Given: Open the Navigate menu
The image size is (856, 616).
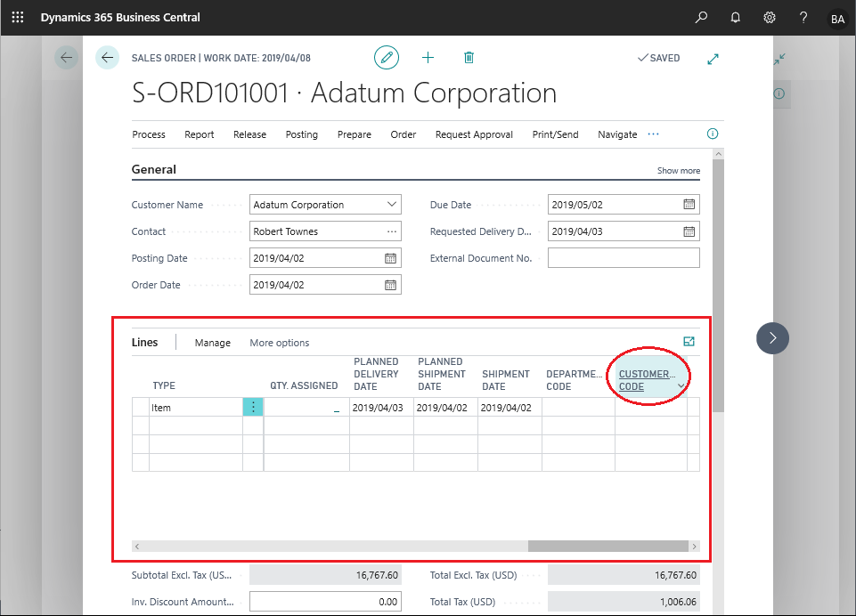Looking at the screenshot, I should pos(617,134).
